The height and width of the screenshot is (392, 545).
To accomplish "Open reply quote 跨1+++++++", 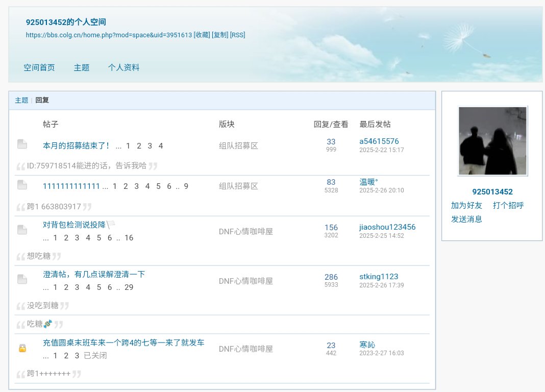I will [48, 374].
